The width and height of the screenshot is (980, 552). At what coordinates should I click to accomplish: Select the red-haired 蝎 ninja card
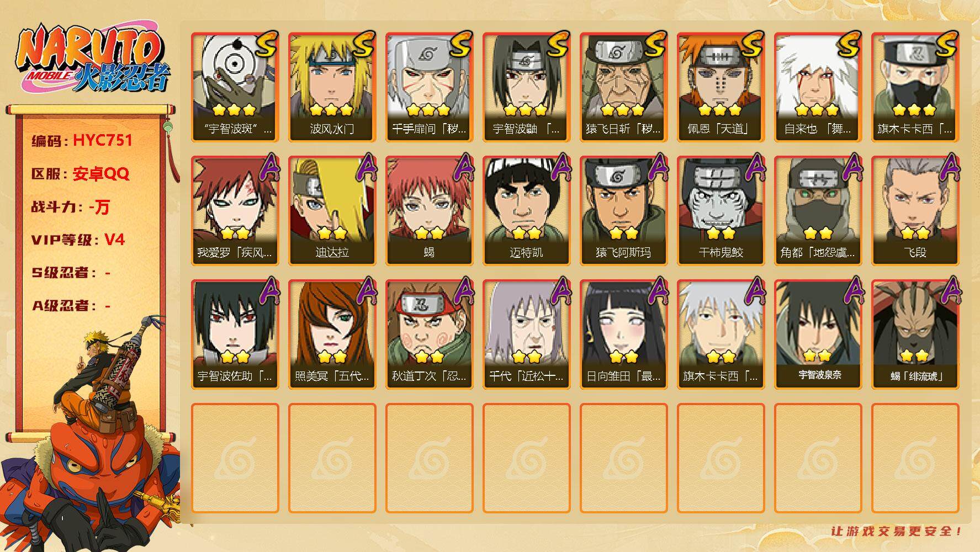pyautogui.click(x=429, y=211)
